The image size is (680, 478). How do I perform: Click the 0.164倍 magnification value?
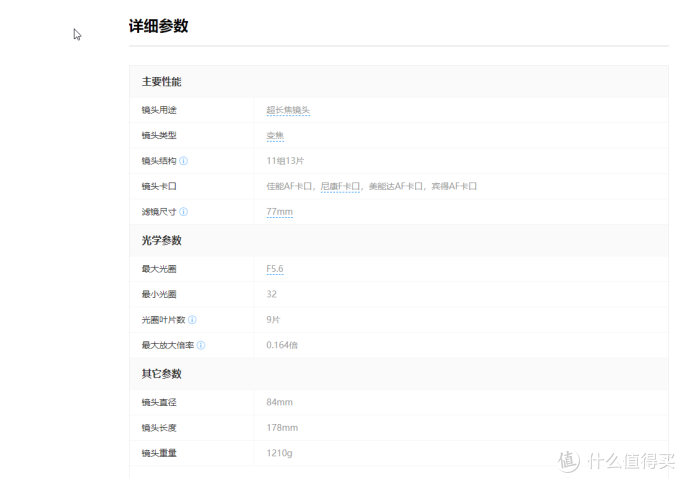[282, 345]
